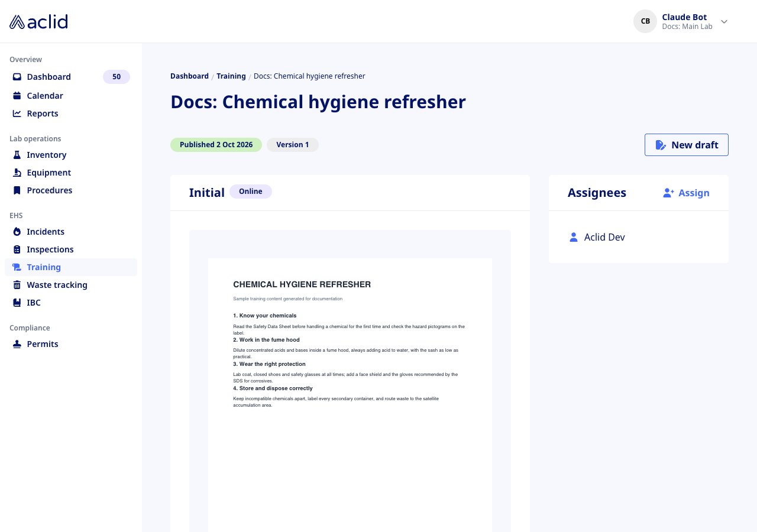Click the Permits stamp icon
Image resolution: width=757 pixels, height=532 pixels.
click(17, 344)
